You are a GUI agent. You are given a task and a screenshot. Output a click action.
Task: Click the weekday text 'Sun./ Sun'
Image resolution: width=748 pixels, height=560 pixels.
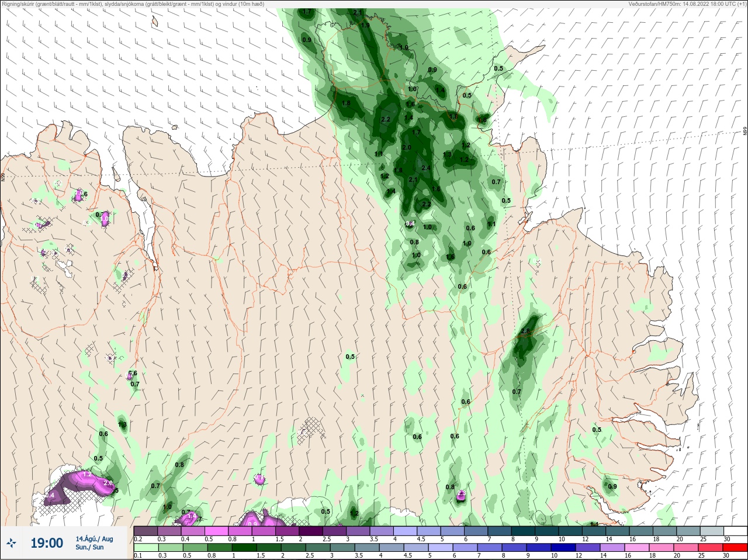pyautogui.click(x=89, y=547)
